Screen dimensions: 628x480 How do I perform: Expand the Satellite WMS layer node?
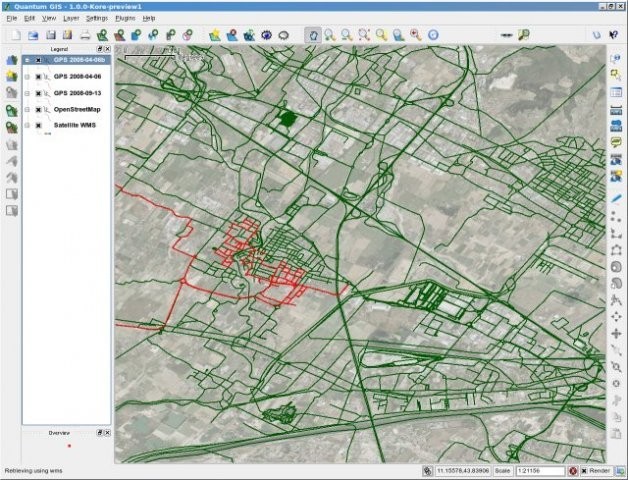click(x=27, y=125)
